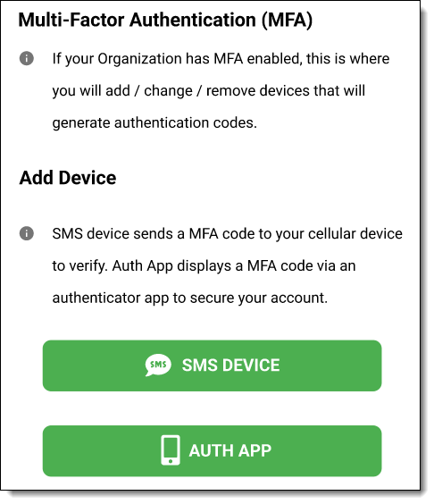Viewport: 434px width, 504px height.
Task: Click the SMS speech bubble icon
Action: coord(158,365)
